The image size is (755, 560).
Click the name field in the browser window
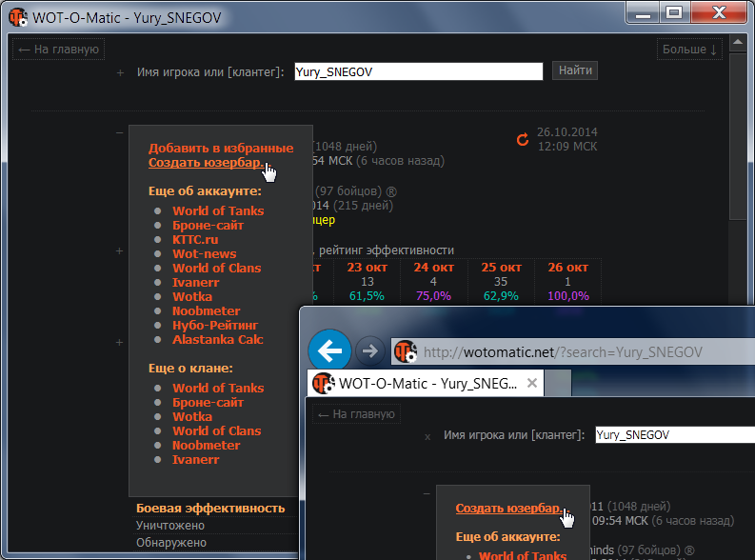[x=675, y=435]
